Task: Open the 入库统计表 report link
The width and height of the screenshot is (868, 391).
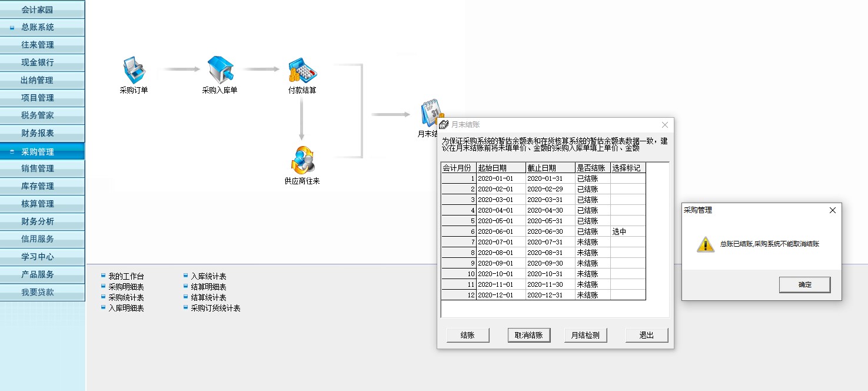Action: pyautogui.click(x=208, y=276)
